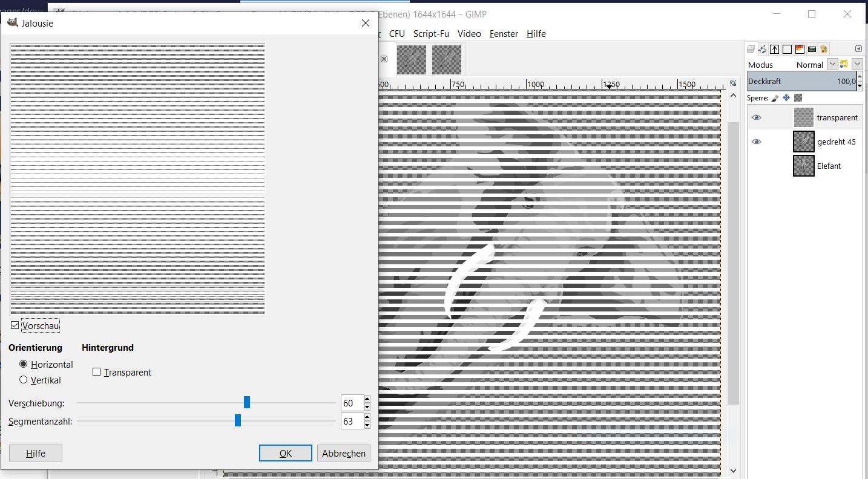Click the Segmentanzahl slider handle
The height and width of the screenshot is (479, 868).
238,420
